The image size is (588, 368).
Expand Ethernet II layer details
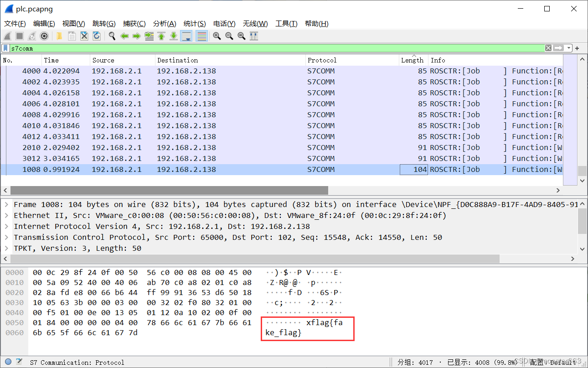(x=6, y=215)
